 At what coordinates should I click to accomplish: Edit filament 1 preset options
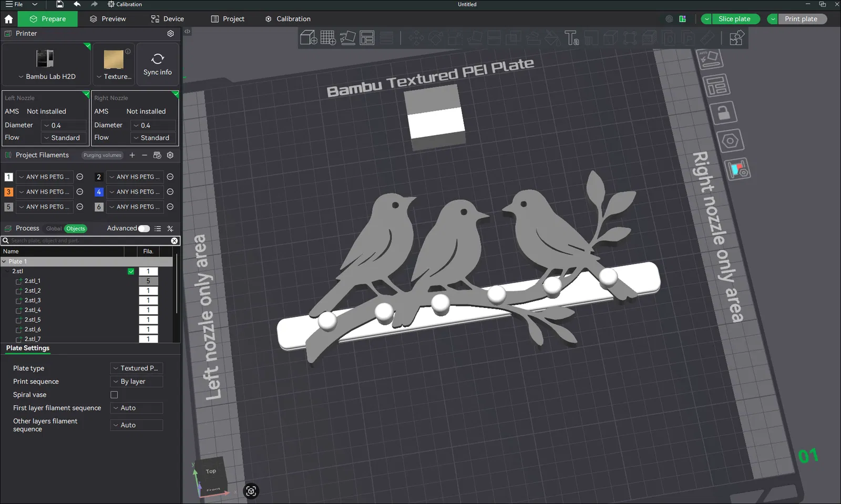point(80,177)
